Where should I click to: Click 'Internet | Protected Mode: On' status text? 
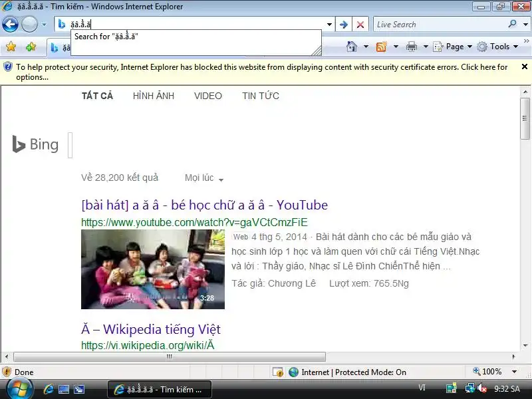click(x=354, y=372)
